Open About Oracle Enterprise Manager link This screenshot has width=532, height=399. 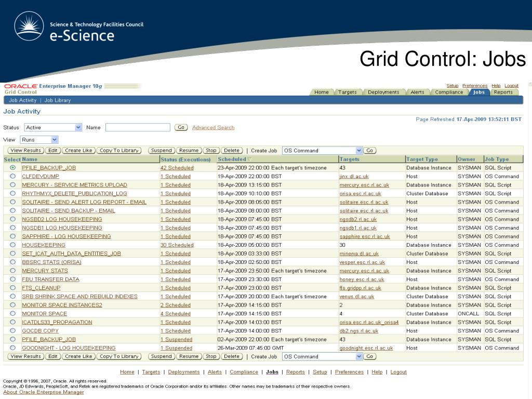coord(44,392)
